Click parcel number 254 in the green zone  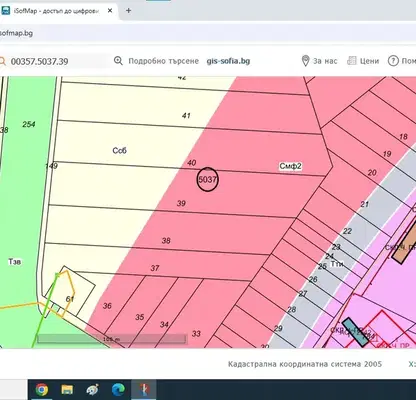coord(29,124)
